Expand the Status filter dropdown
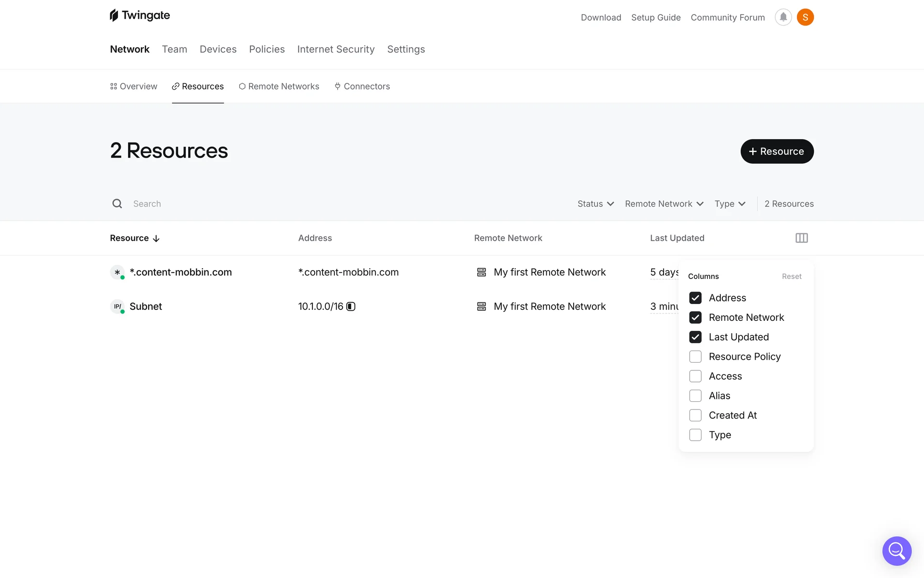 (x=595, y=204)
